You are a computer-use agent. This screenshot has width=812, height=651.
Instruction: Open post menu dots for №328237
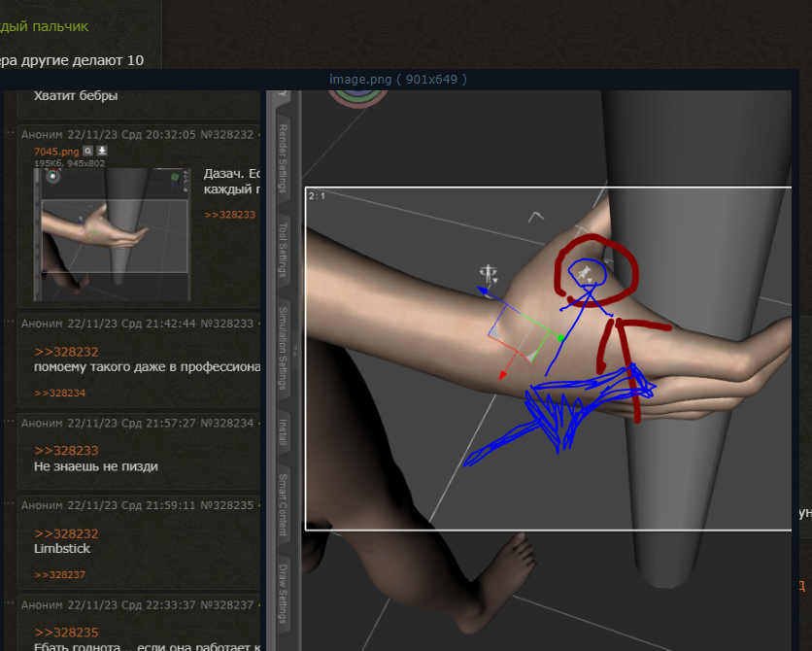click(9, 603)
